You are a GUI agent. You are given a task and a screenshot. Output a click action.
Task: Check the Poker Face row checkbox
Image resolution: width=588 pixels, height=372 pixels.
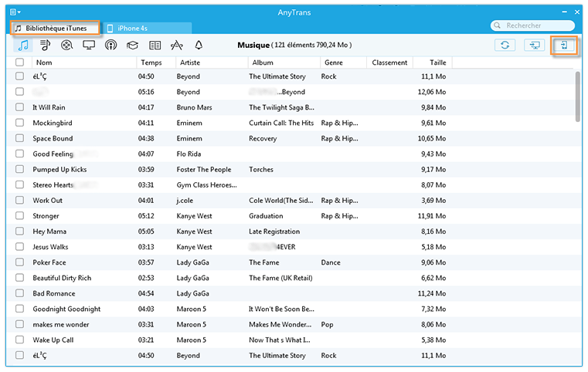tap(20, 262)
